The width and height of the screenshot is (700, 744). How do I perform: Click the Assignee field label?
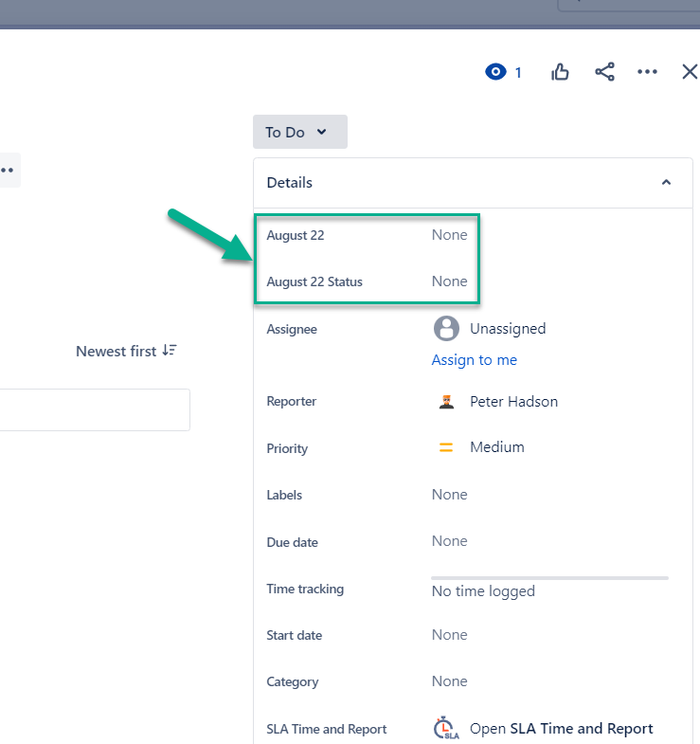coord(292,329)
